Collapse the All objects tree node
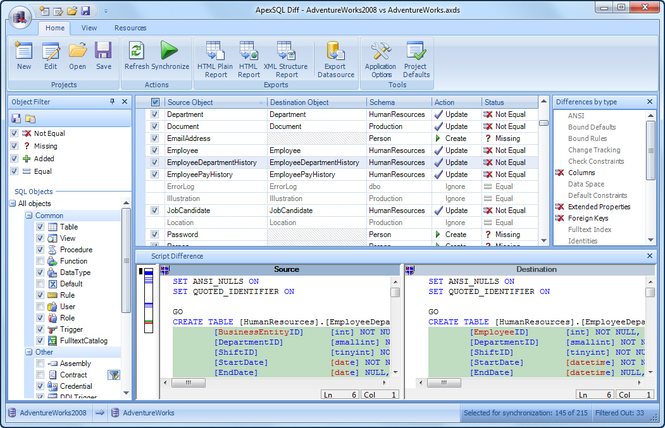The width and height of the screenshot is (665, 428). [x=13, y=204]
